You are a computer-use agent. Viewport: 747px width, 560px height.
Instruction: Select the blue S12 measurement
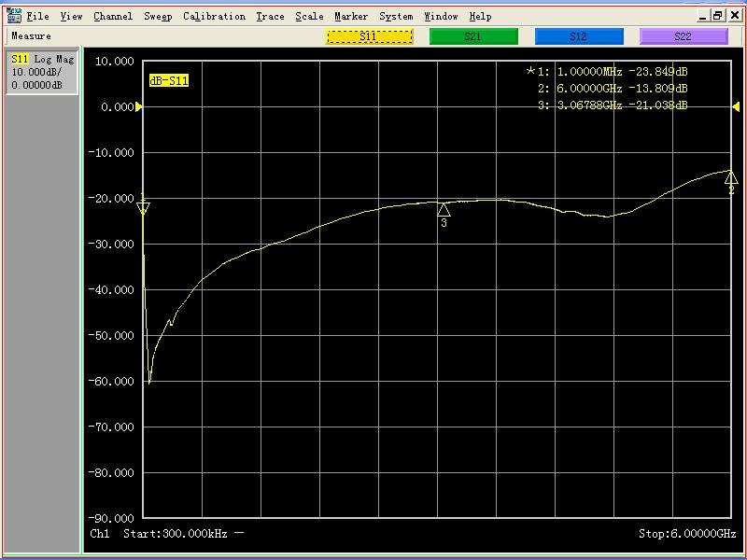click(x=579, y=36)
